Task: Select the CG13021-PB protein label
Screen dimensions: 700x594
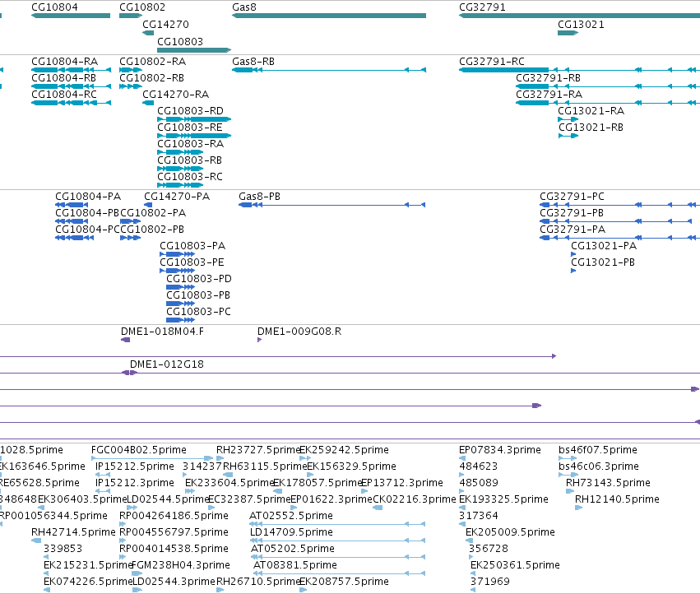Action: pos(603,262)
